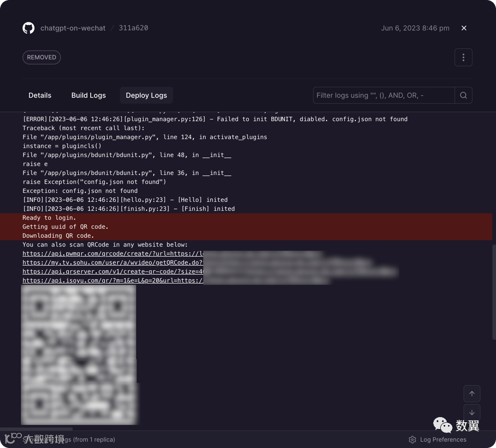496x448 pixels.
Task: Click the bdunit.py line 48 log line
Action: (x=127, y=155)
